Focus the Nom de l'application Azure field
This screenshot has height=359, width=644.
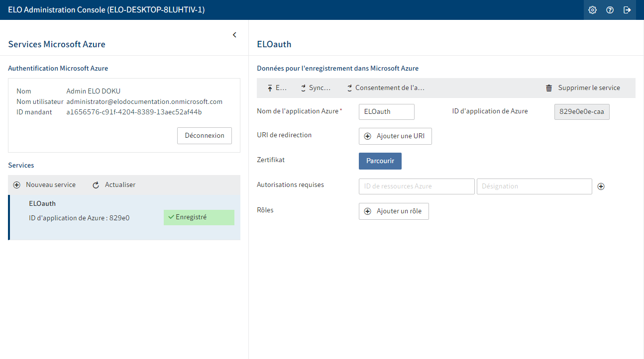pyautogui.click(x=387, y=112)
